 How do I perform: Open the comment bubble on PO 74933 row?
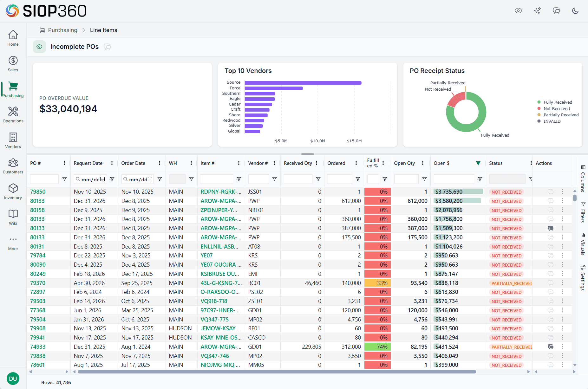click(x=550, y=347)
